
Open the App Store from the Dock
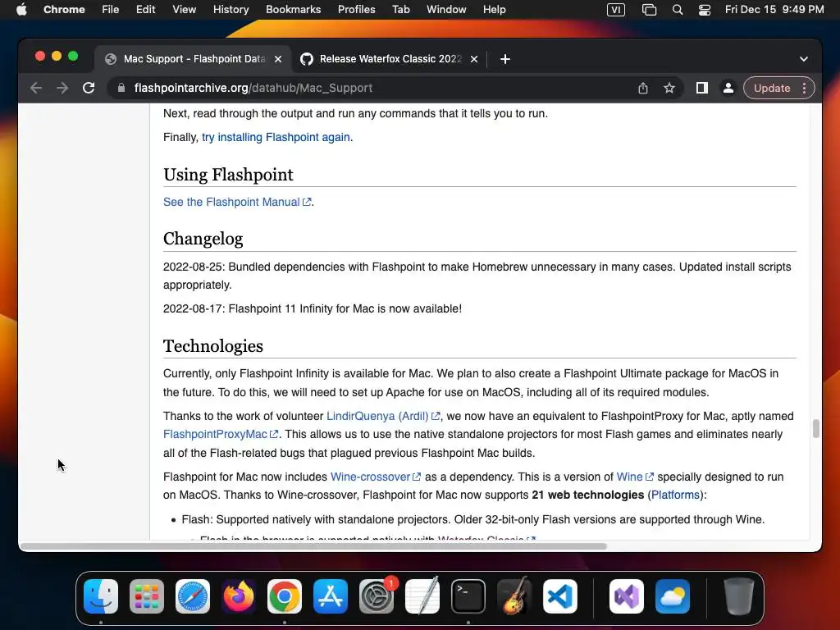click(x=331, y=596)
